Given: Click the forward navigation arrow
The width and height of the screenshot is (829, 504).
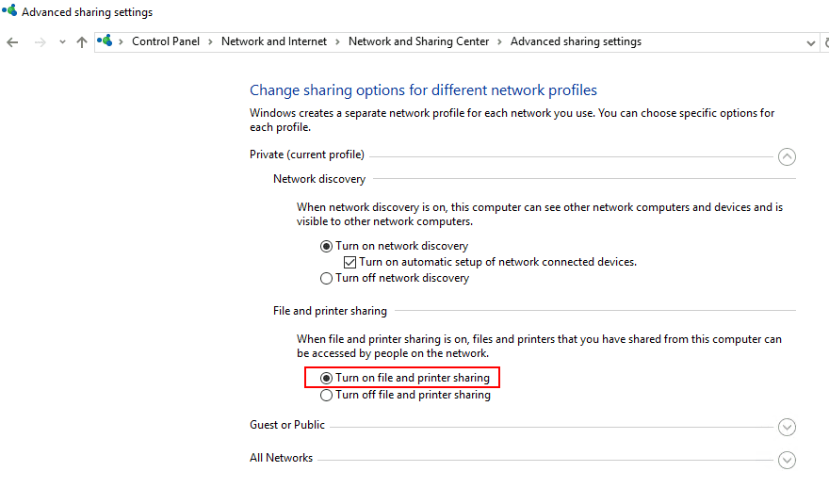Looking at the screenshot, I should pos(40,42).
